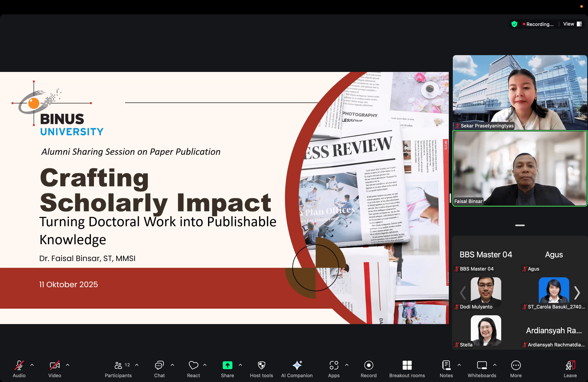Toggle the Record button
This screenshot has width=588, height=382.
[368, 365]
